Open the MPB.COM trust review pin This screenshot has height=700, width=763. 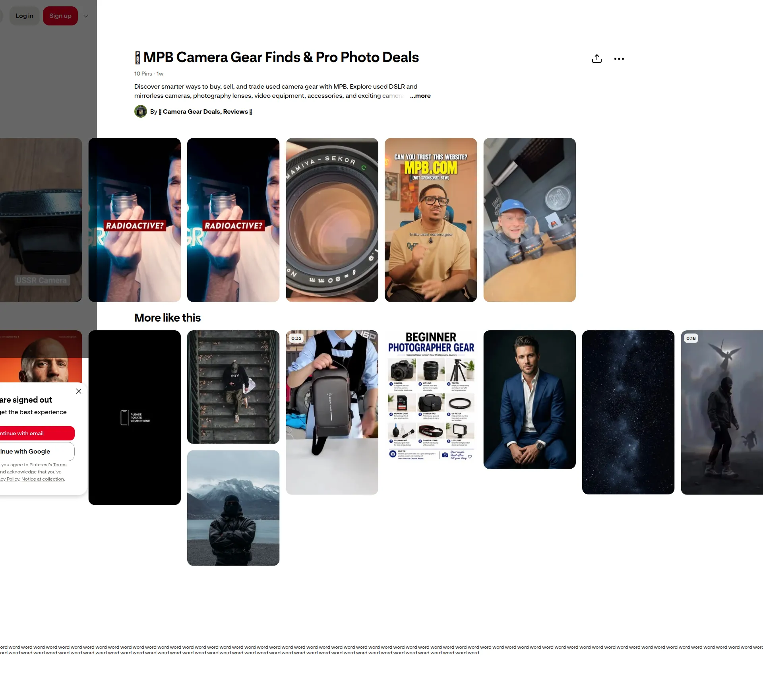431,220
